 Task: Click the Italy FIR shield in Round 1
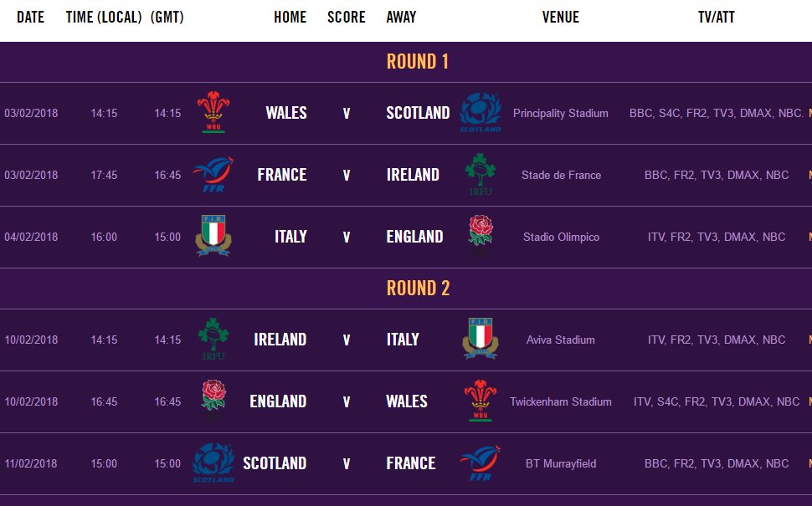213,236
